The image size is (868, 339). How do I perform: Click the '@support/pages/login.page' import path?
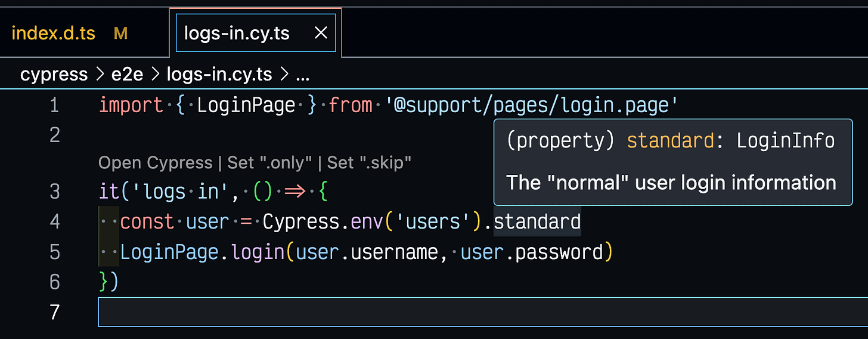click(x=532, y=106)
